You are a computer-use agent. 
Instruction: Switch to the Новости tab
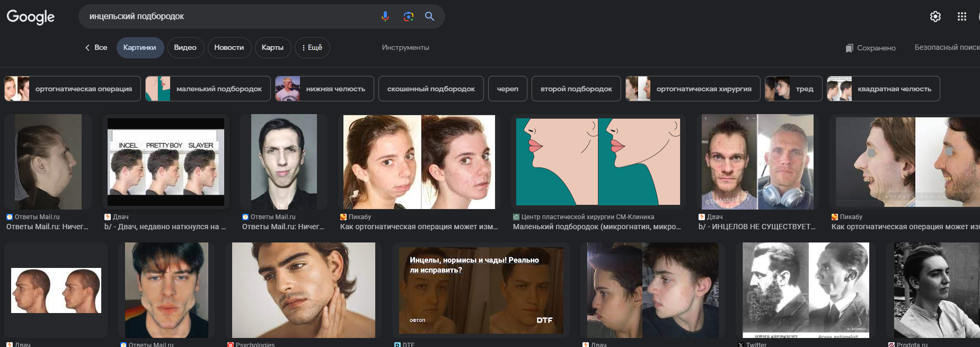coord(229,47)
